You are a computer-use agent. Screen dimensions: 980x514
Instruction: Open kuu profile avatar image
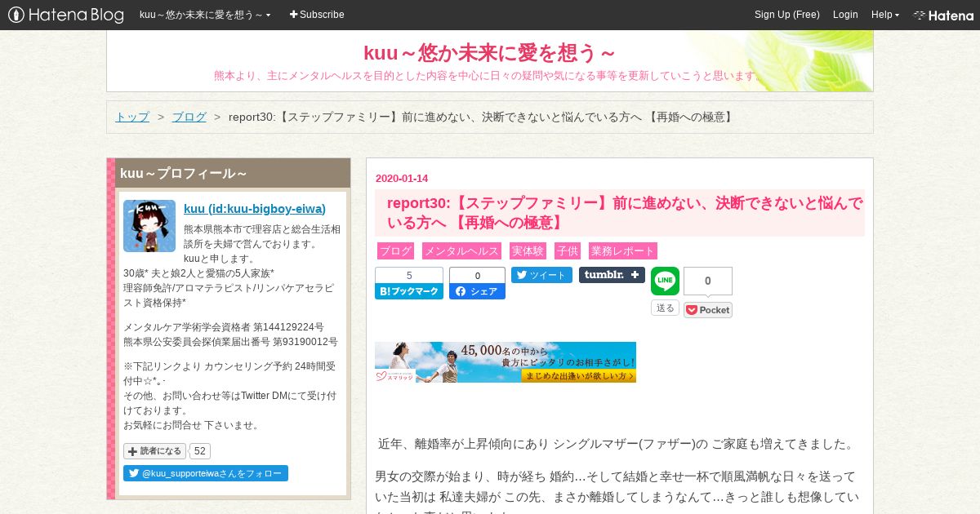tap(149, 226)
